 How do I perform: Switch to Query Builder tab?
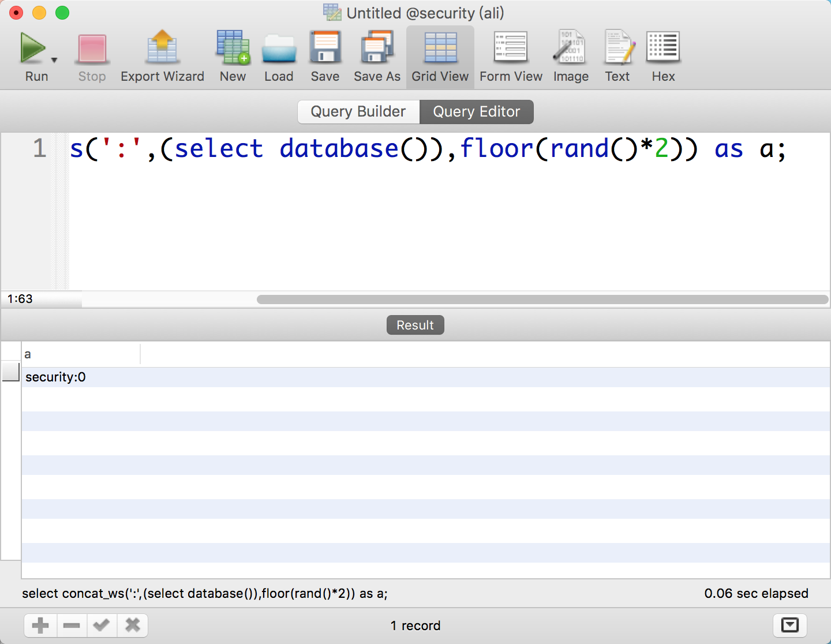358,112
